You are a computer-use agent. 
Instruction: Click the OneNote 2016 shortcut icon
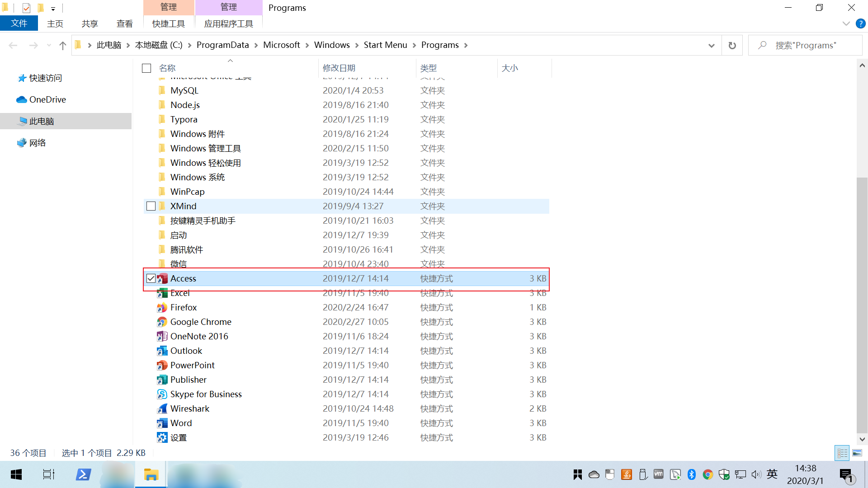[x=162, y=337]
